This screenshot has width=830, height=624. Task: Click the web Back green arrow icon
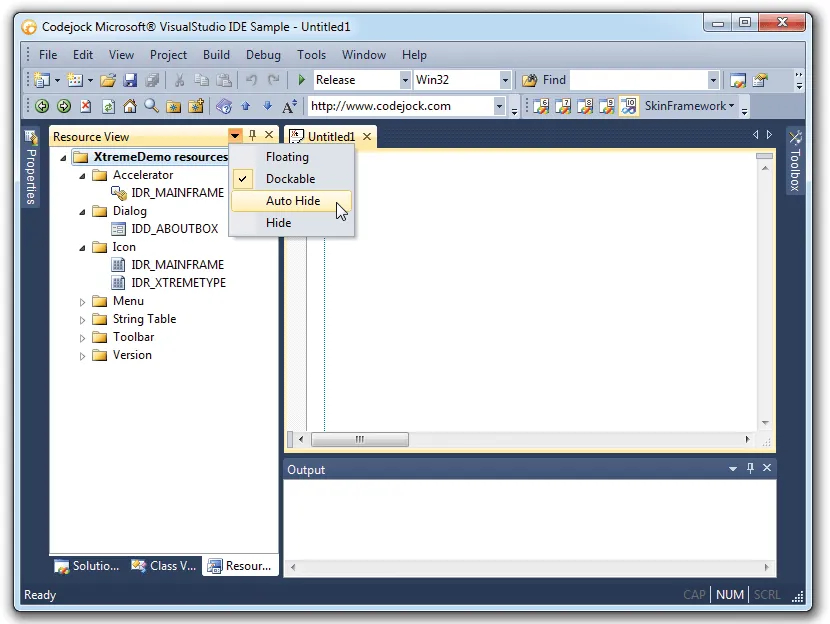42,106
